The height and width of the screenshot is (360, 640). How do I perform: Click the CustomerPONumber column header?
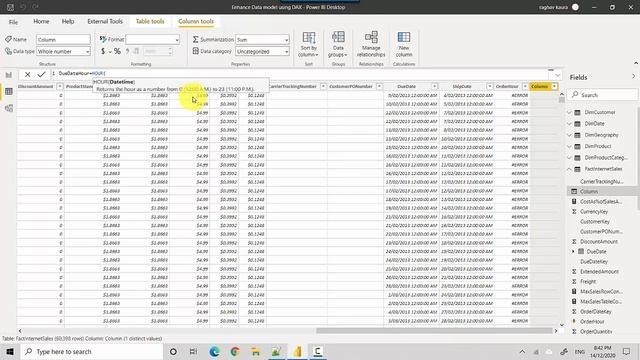click(351, 86)
